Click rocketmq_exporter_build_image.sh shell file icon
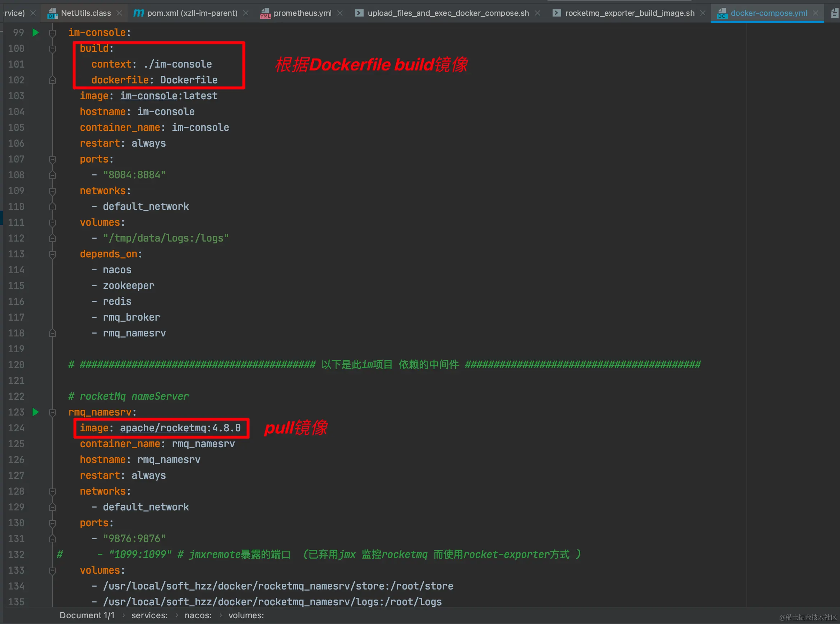This screenshot has height=624, width=840. coord(556,13)
